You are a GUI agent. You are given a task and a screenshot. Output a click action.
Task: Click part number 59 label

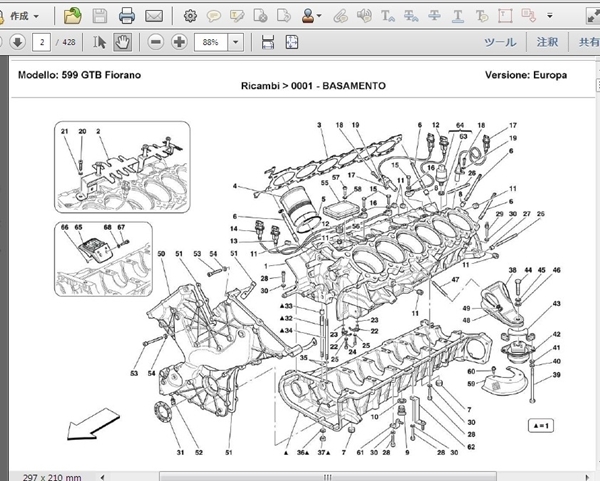(x=471, y=383)
